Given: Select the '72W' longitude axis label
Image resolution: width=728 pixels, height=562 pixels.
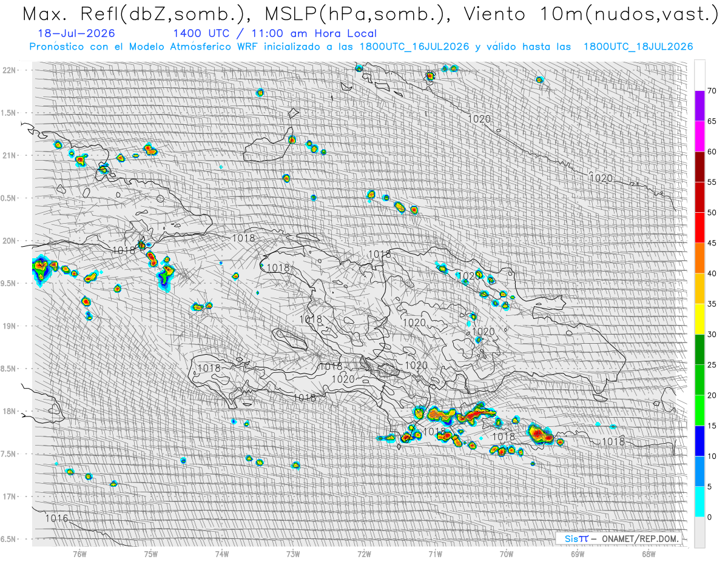Looking at the screenshot, I should (364, 554).
